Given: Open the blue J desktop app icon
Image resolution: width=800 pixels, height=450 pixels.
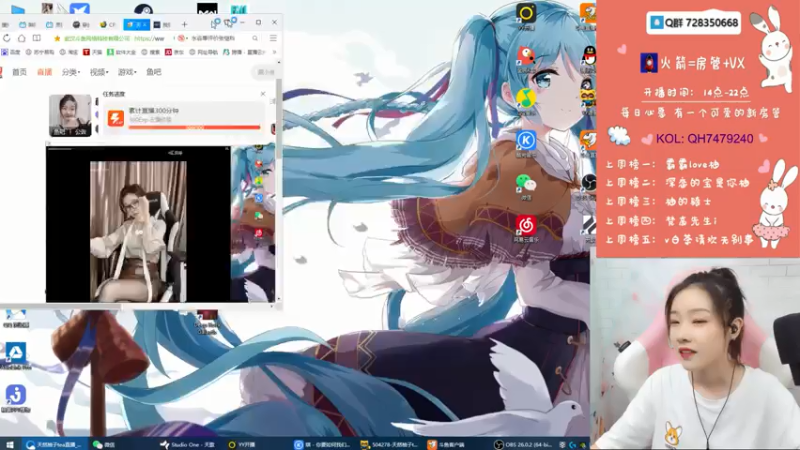Looking at the screenshot, I should click(x=16, y=394).
